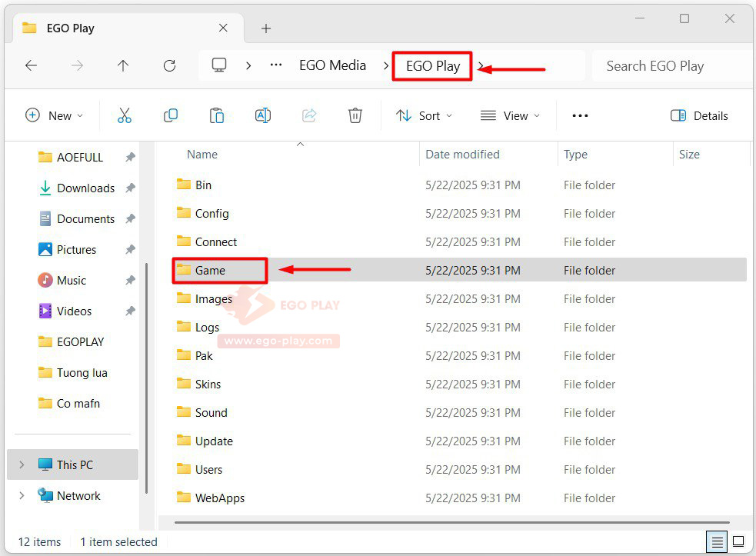Unpin Pictures using its pin icon
756x556 pixels.
tap(130, 250)
